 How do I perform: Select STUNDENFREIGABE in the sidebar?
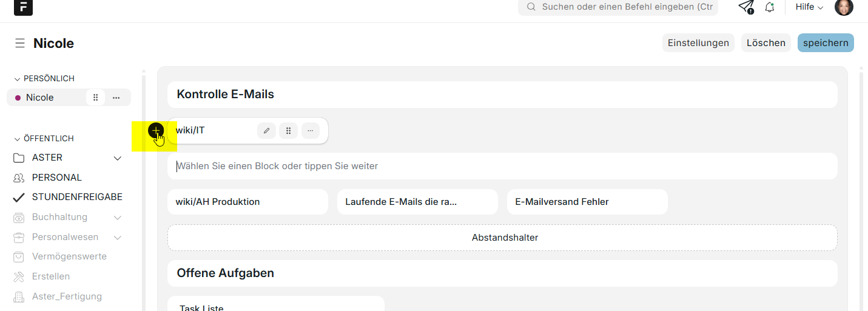coord(76,197)
